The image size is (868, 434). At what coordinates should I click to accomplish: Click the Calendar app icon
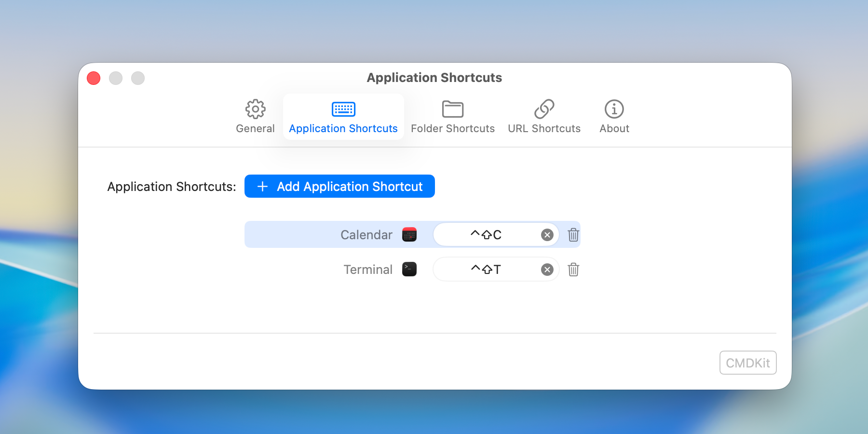coord(408,235)
